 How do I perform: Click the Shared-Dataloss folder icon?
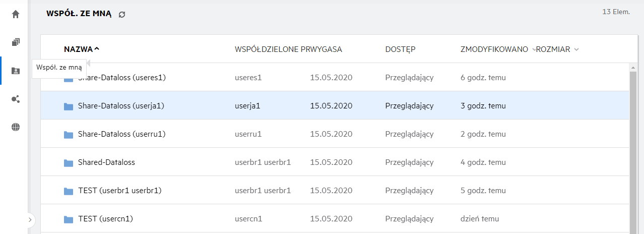pos(69,163)
